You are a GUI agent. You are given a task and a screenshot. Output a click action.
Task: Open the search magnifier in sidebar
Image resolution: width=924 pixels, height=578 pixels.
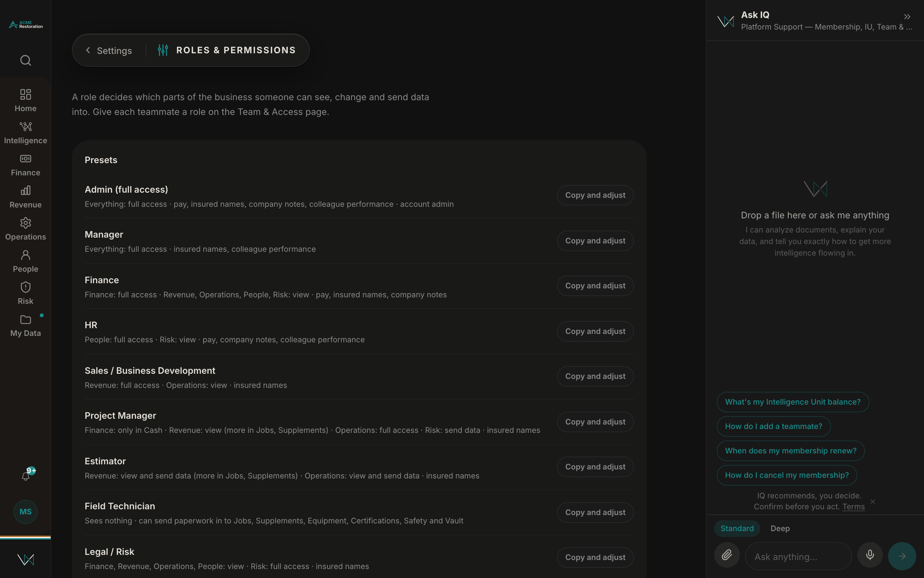pos(26,60)
